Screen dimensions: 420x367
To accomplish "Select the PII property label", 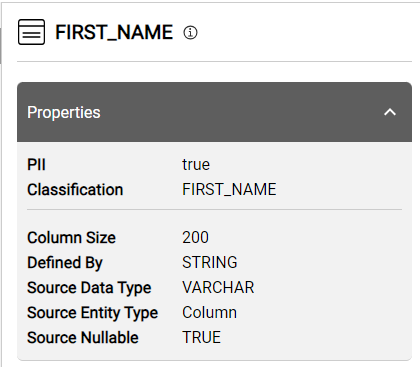I will tap(36, 165).
